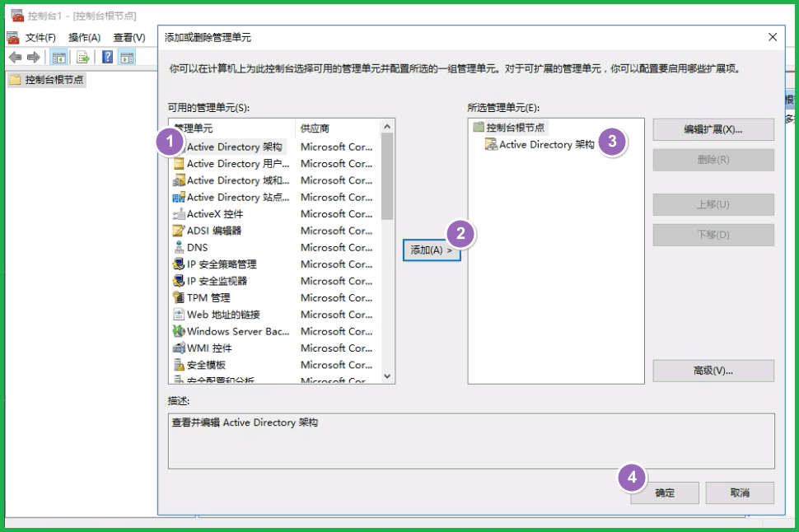Select the Active Directory 用户 snap-in icon

pos(179,164)
